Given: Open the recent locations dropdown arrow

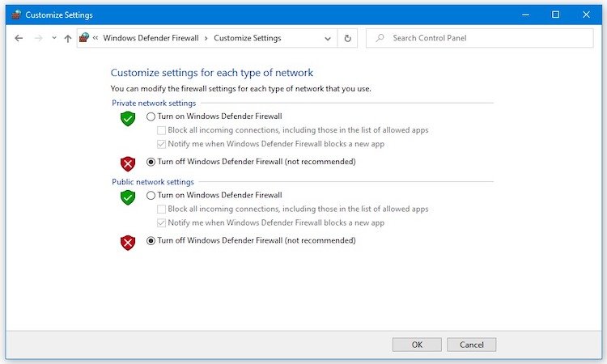Looking at the screenshot, I should tap(54, 38).
